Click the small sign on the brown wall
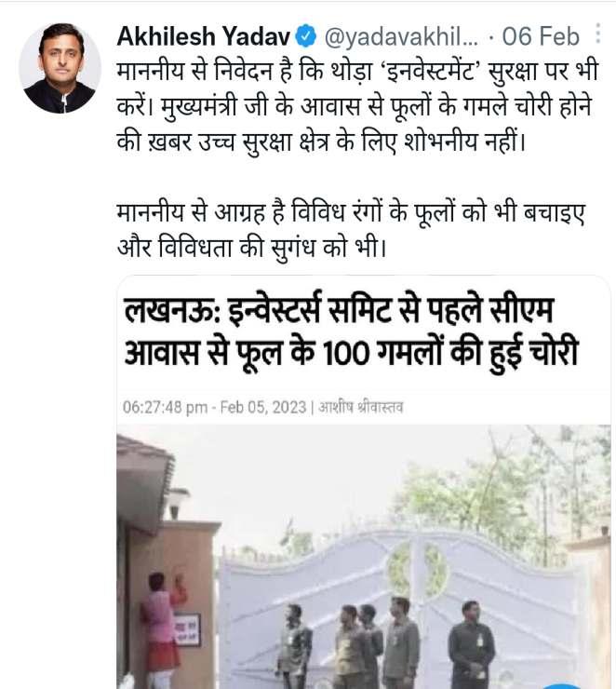 (x=187, y=629)
